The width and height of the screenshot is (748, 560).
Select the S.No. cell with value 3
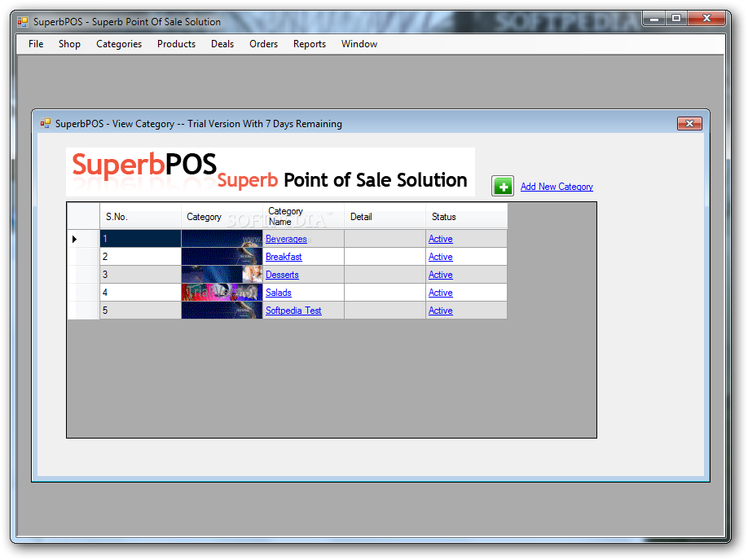140,275
